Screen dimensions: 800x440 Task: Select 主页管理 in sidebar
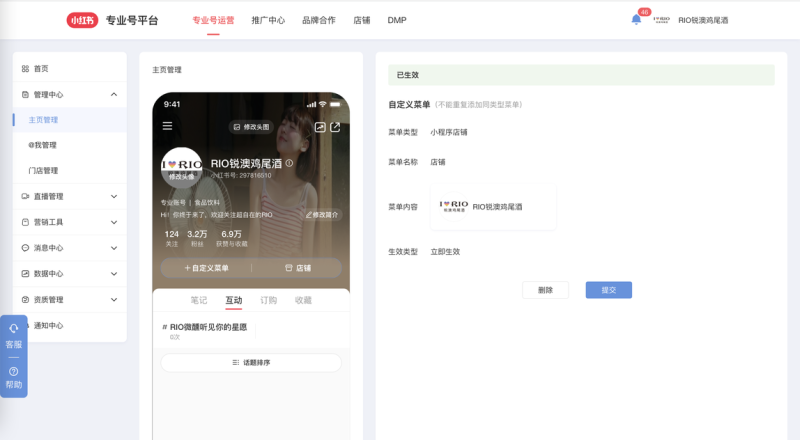point(70,120)
